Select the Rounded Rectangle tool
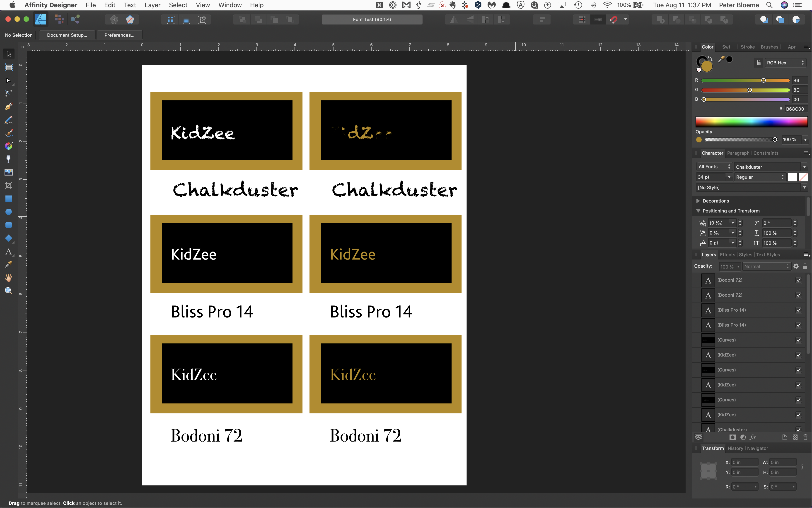 [9, 225]
